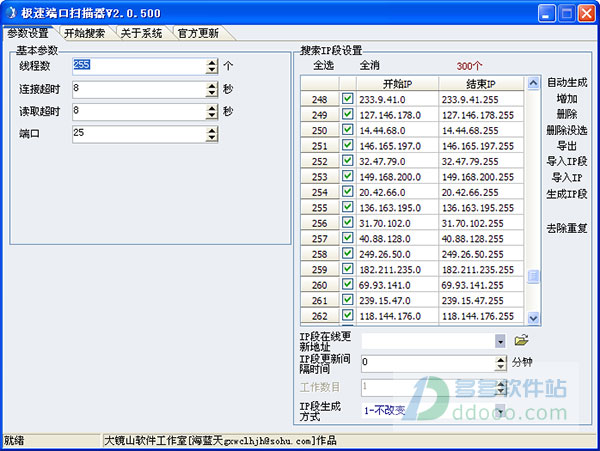Uncheck row 260 checkbox
This screenshot has width=600, height=451.
pos(347,284)
